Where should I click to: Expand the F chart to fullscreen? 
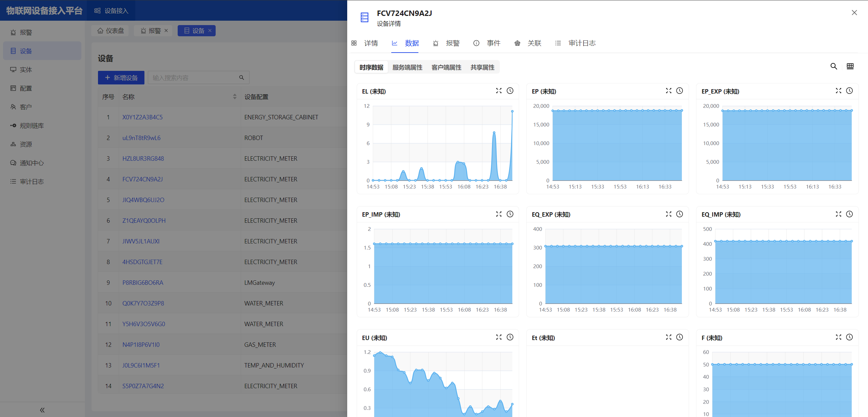839,337
